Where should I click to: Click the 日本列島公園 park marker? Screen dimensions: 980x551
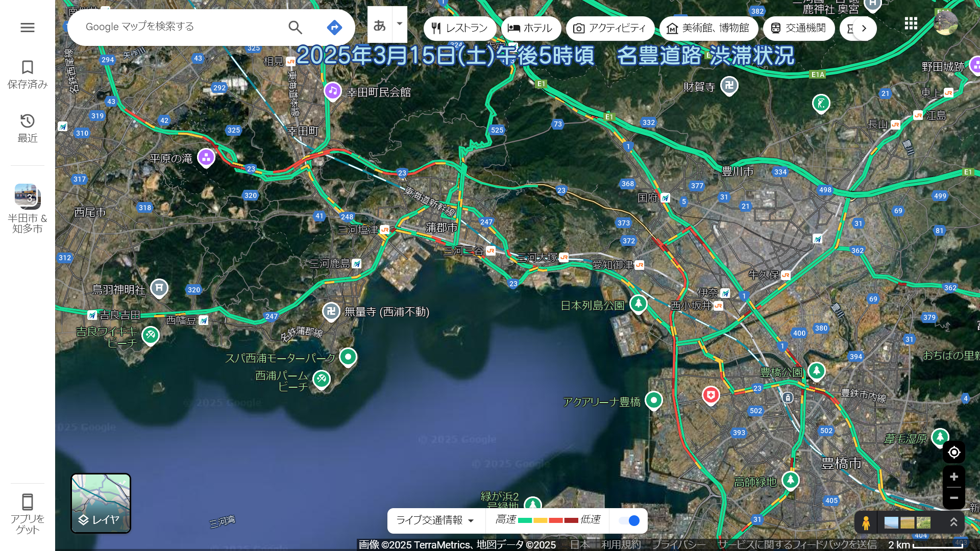tap(639, 304)
